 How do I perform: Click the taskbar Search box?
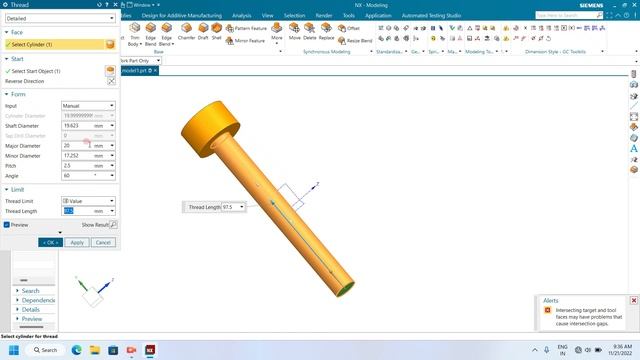(x=45, y=350)
